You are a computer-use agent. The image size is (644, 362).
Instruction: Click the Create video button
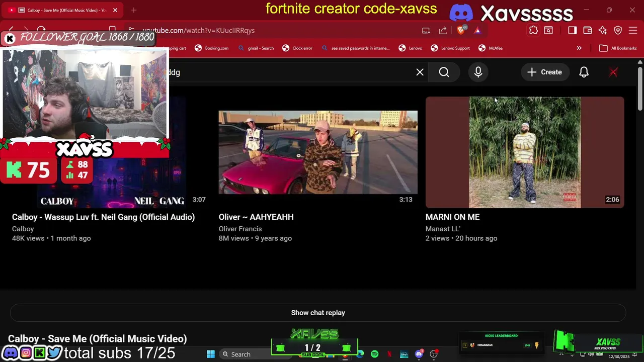point(544,72)
